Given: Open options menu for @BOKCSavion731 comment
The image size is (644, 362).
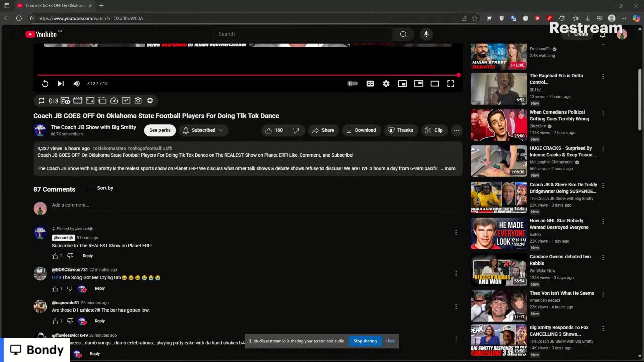Looking at the screenshot, I should (x=456, y=274).
